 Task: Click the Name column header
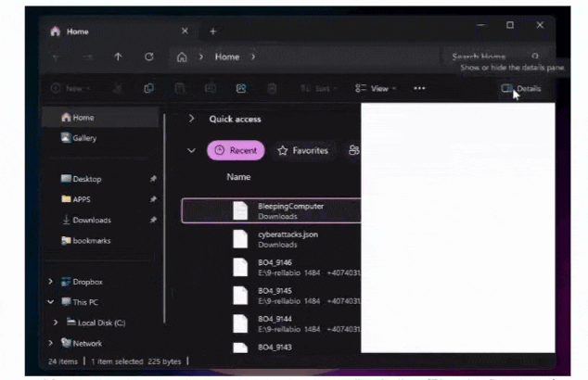tap(239, 177)
